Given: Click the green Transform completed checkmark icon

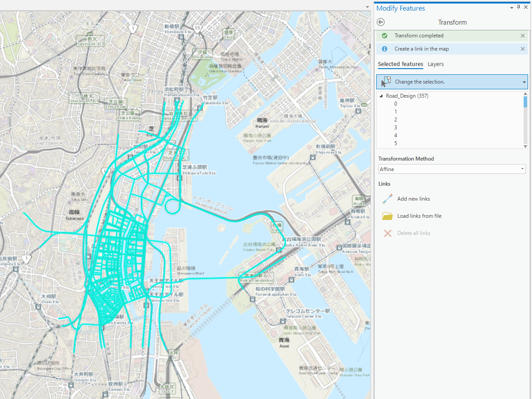Looking at the screenshot, I should pyautogui.click(x=385, y=36).
